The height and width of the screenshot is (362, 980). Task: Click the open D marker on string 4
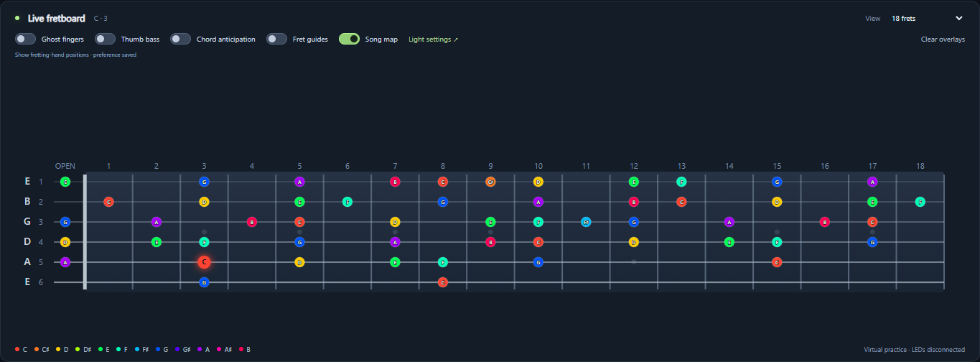pos(65,242)
